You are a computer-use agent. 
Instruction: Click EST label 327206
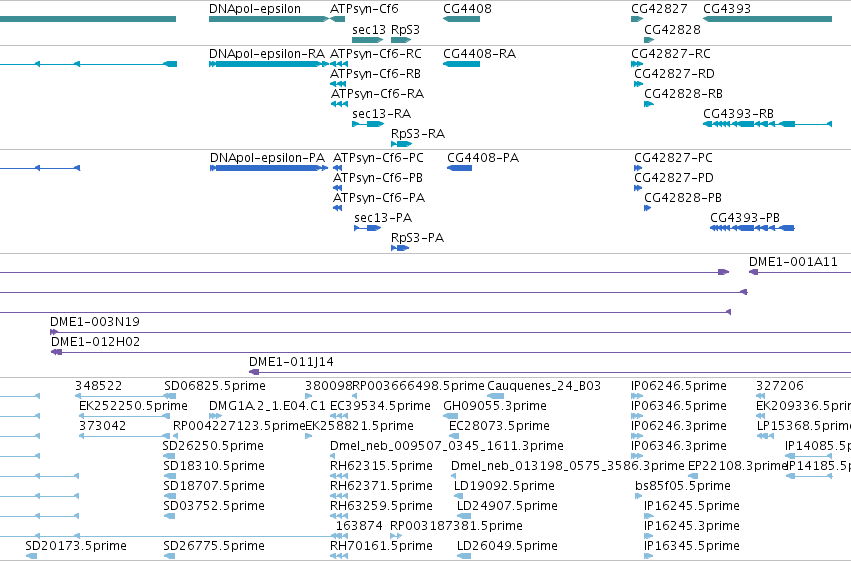coord(780,386)
